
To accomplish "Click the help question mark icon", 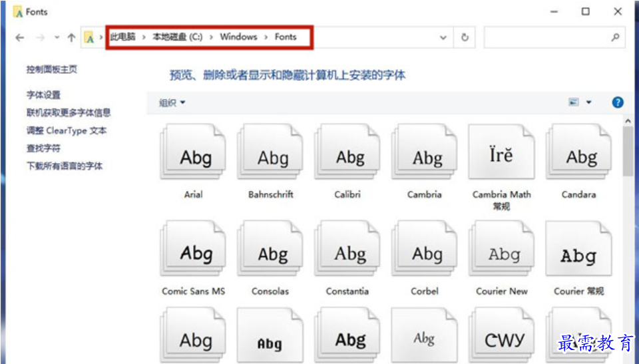I will (x=618, y=102).
